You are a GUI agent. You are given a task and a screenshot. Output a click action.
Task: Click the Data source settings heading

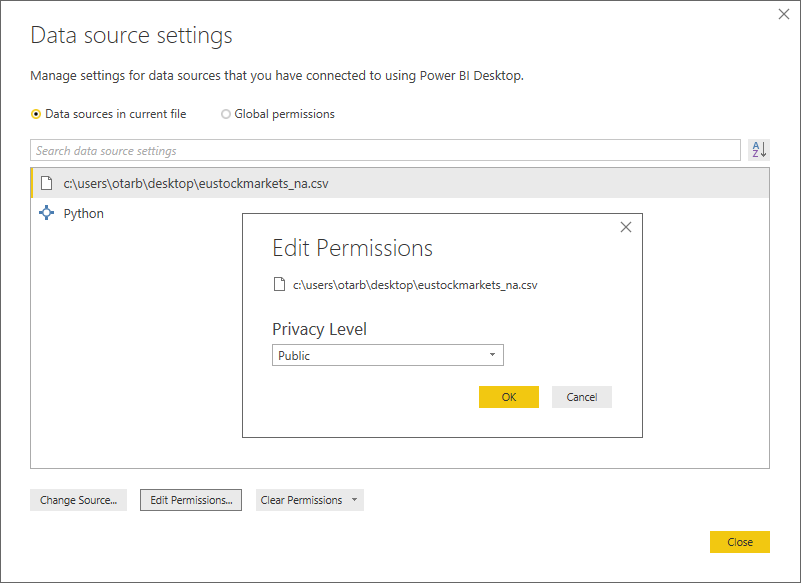click(131, 36)
